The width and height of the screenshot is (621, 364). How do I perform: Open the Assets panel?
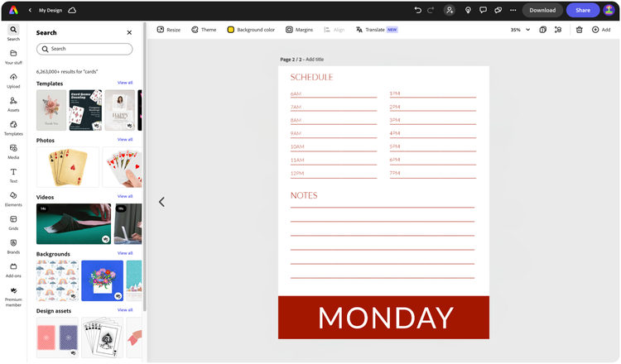(13, 104)
